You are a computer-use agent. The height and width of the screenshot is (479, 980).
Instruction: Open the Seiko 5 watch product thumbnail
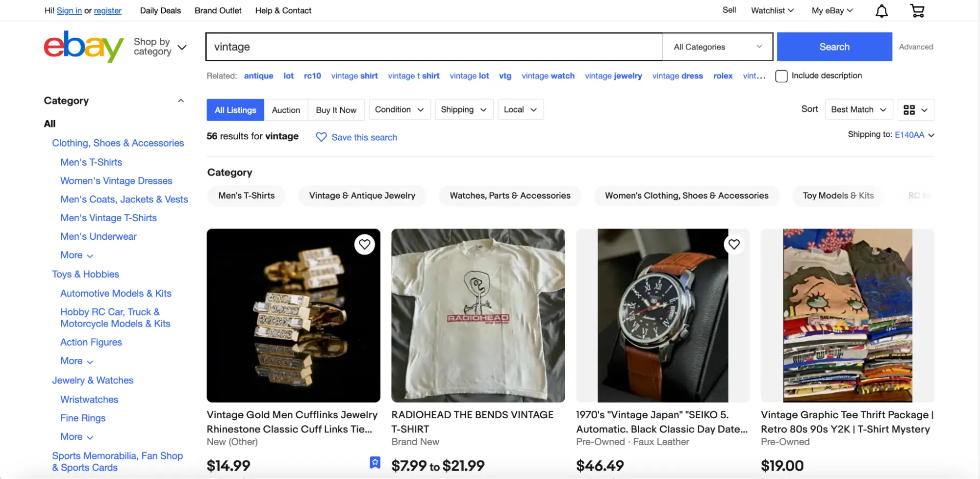(x=662, y=316)
